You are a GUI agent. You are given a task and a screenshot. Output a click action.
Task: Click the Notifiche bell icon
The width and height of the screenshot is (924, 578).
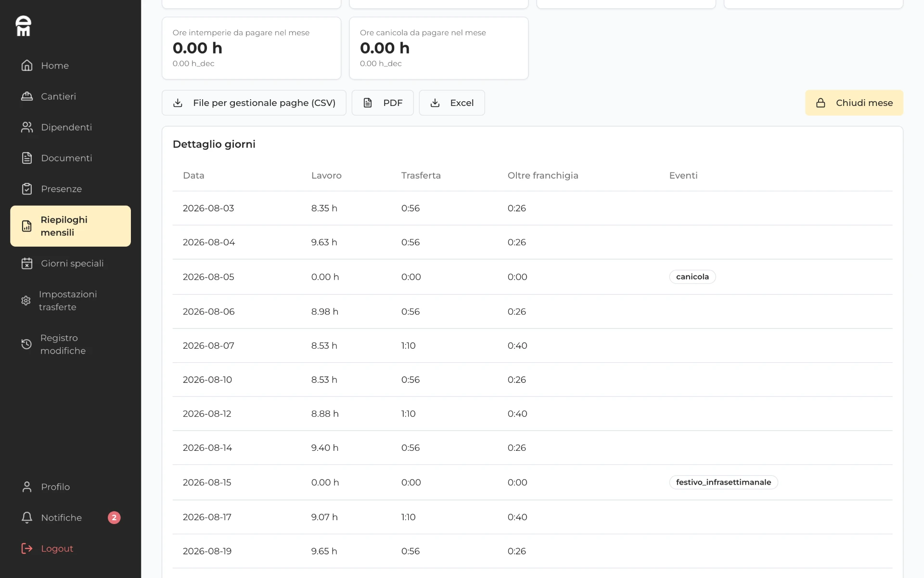tap(27, 518)
